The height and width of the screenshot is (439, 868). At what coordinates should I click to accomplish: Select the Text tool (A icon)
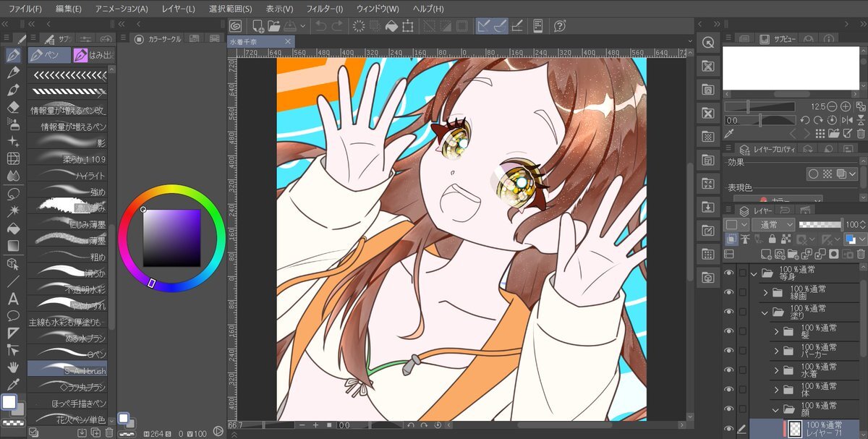click(13, 299)
